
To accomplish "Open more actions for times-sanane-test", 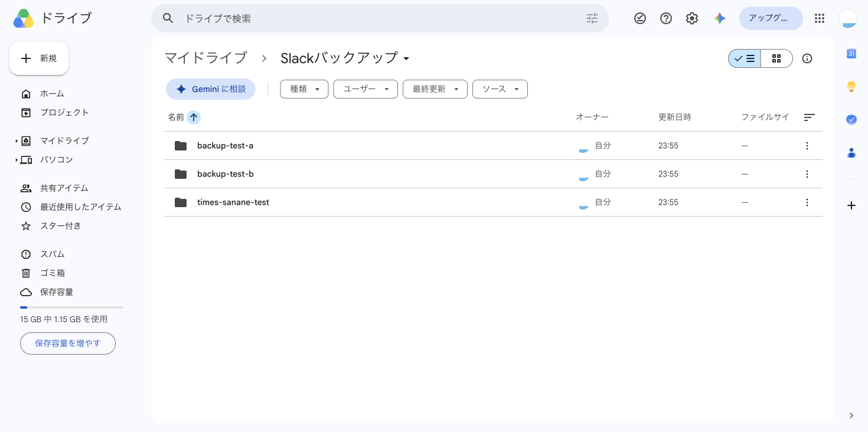I will click(807, 202).
